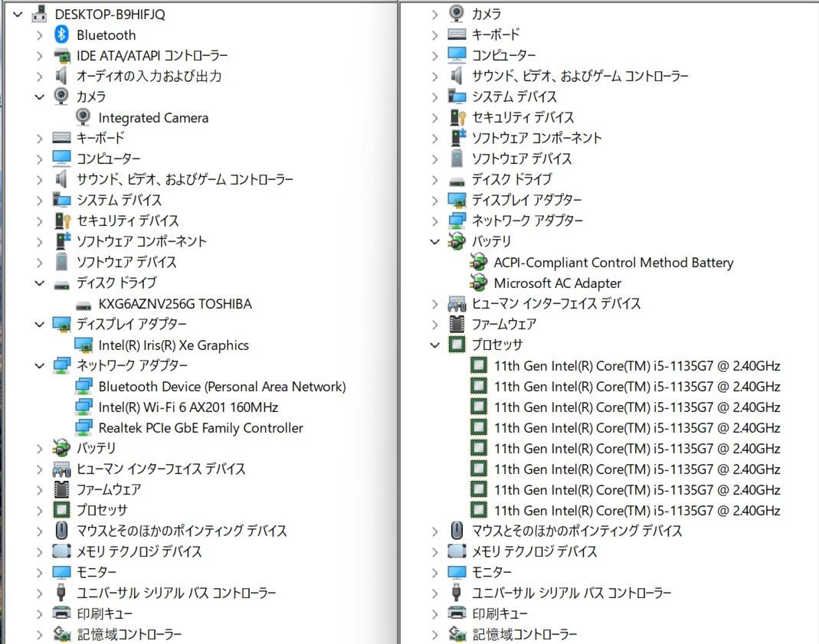Select Bluetooth Device (Personal Area Network)
Image resolution: width=819 pixels, height=644 pixels.
(x=222, y=386)
